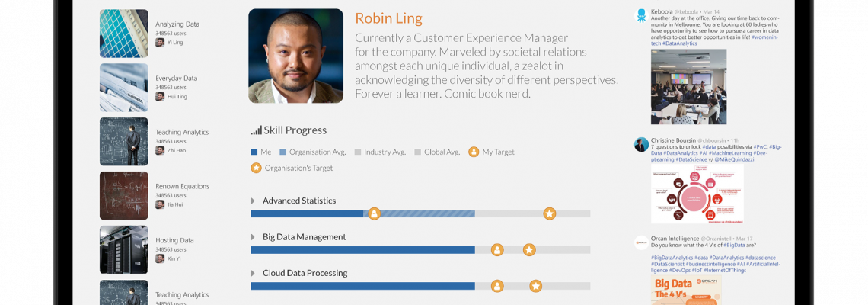Click Organisation's Target star on Advanced Statistics bar
Screen dimensions: 868x305
click(x=549, y=213)
